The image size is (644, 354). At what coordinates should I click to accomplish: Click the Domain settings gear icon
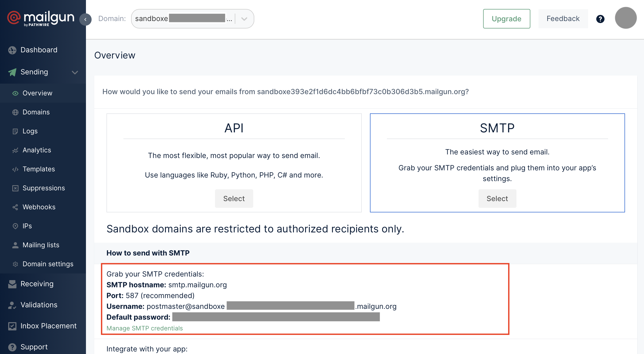(15, 264)
